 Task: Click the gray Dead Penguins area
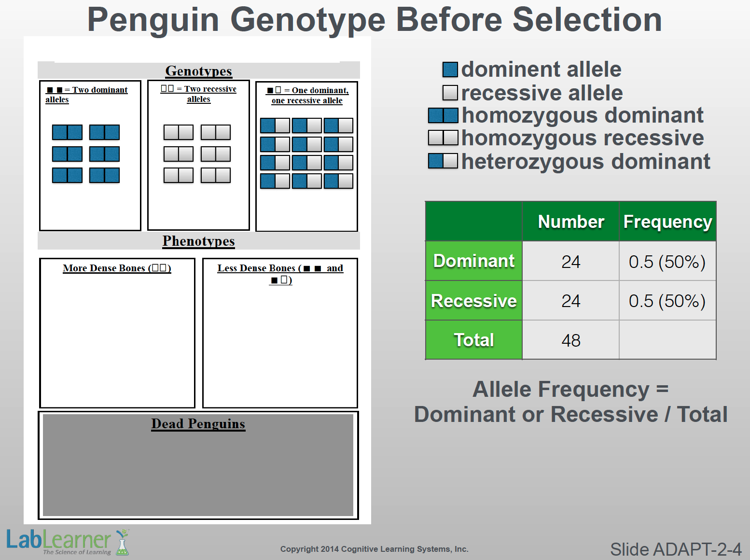(198, 473)
